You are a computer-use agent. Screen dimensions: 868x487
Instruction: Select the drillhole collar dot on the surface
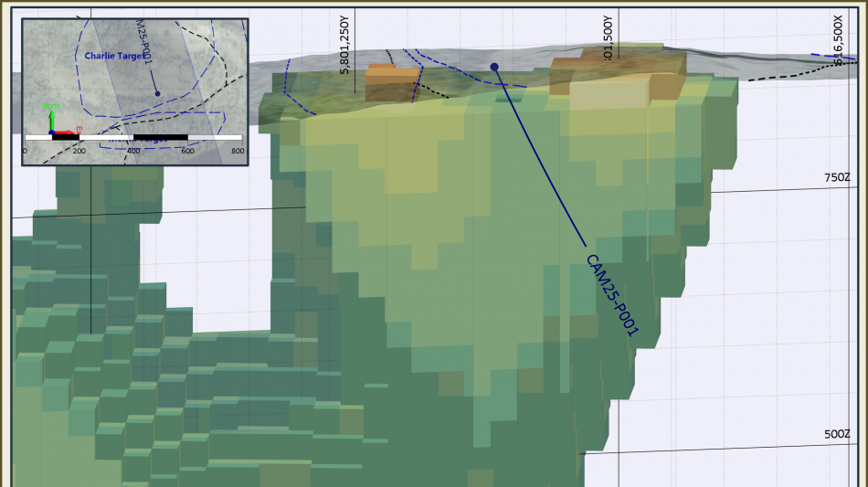[494, 67]
